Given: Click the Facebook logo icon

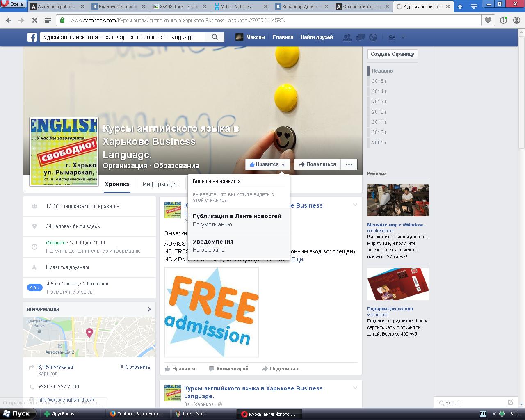Looking at the screenshot, I should click(32, 37).
